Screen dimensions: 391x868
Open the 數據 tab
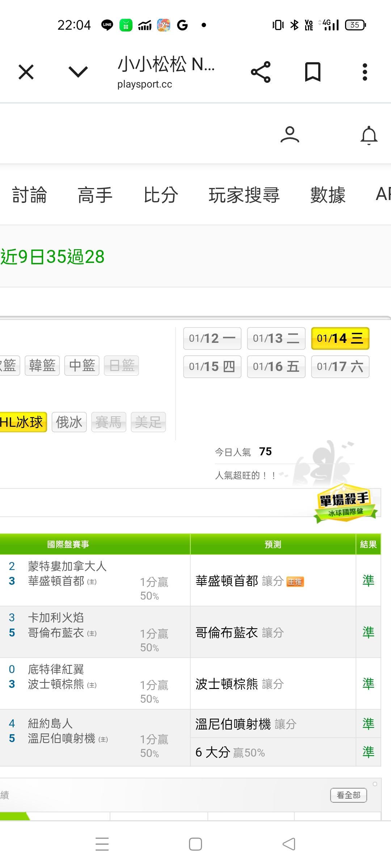pos(328,195)
